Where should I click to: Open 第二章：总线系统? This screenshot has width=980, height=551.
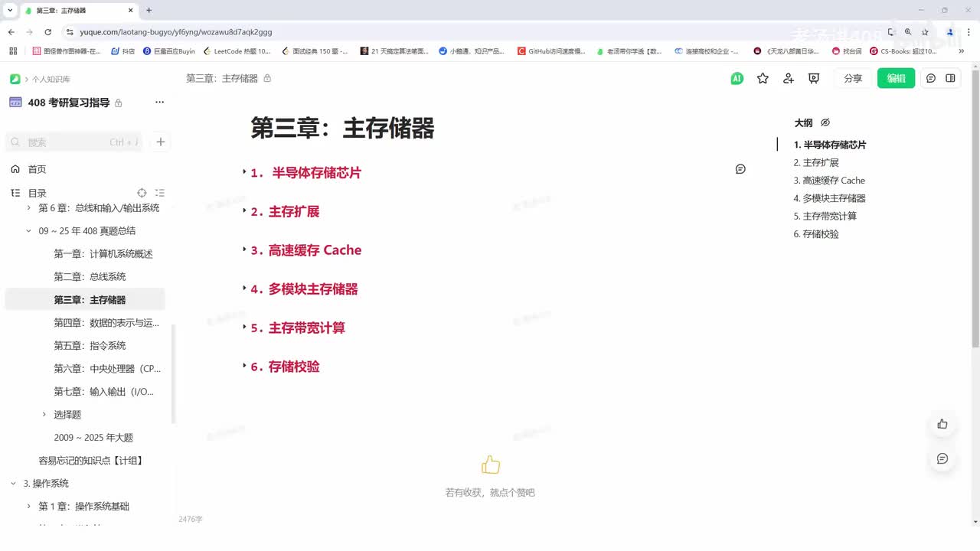(90, 276)
